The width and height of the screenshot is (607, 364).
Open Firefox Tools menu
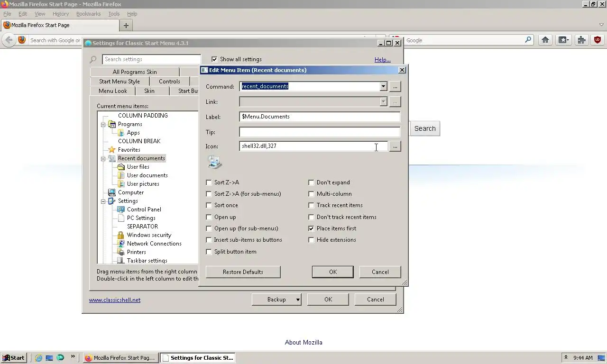(114, 14)
